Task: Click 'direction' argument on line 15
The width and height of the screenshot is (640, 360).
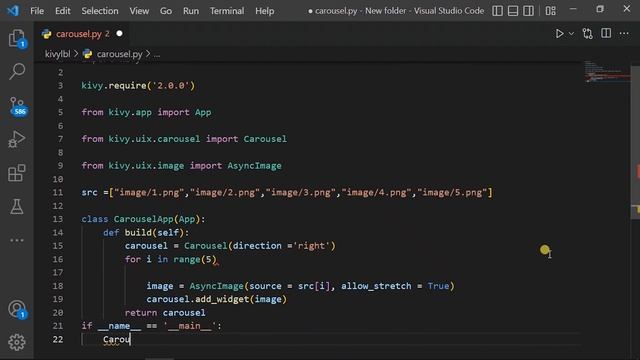Action: pos(257,246)
